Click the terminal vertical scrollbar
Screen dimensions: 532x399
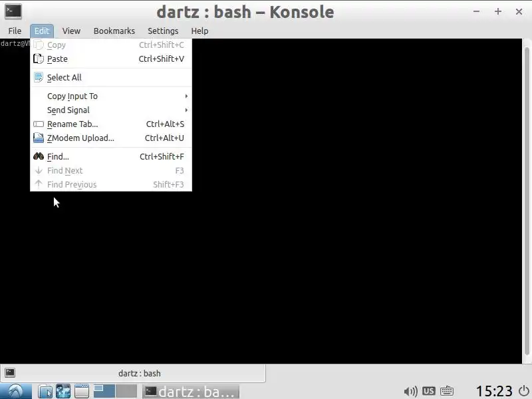coord(527,201)
